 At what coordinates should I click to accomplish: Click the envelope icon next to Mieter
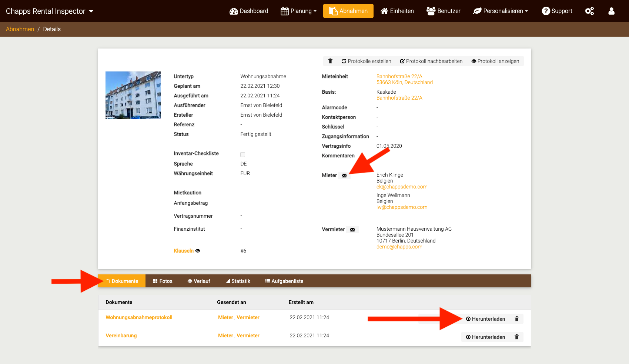pos(344,176)
